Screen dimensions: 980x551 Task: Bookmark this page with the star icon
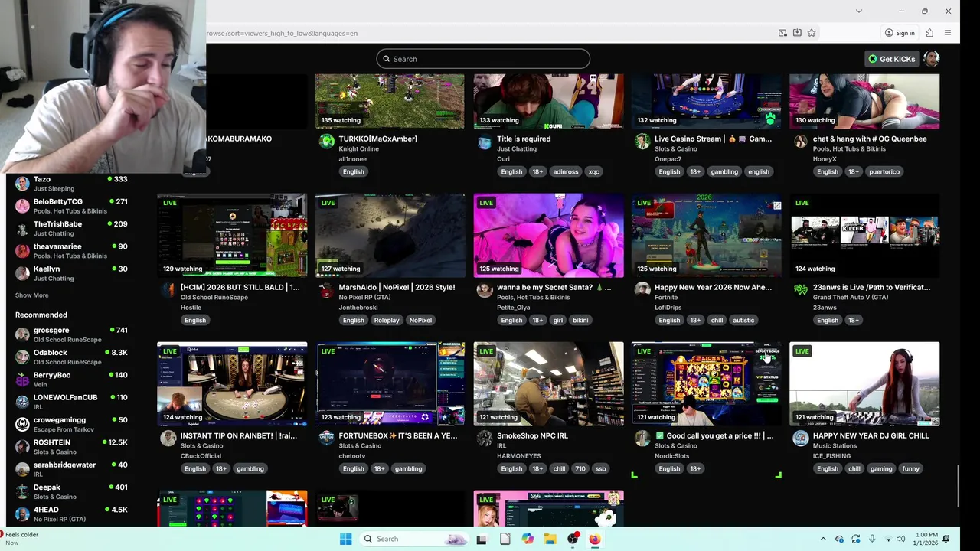pos(812,33)
